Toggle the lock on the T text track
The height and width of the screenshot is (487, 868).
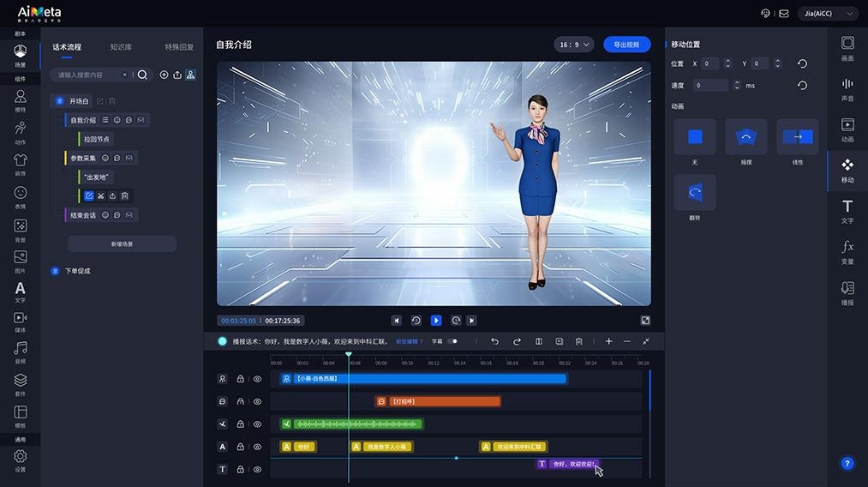240,469
